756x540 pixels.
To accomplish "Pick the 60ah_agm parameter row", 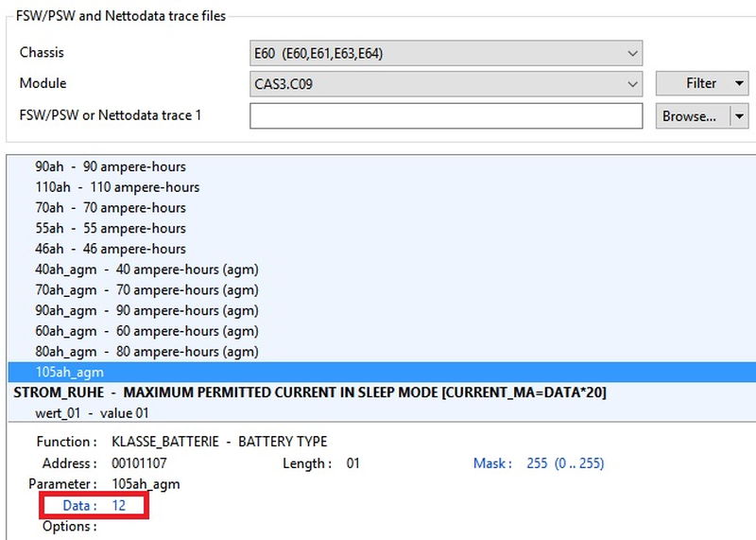I will tap(146, 331).
